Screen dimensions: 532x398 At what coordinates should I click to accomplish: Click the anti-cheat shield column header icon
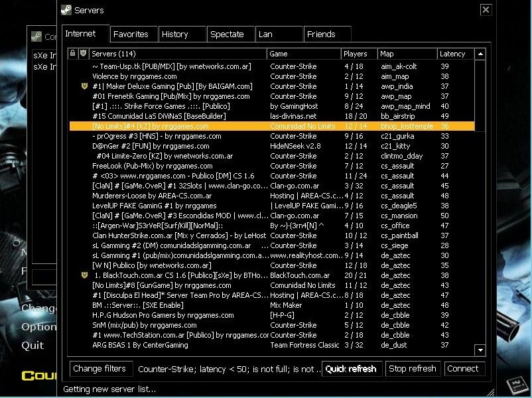83,53
